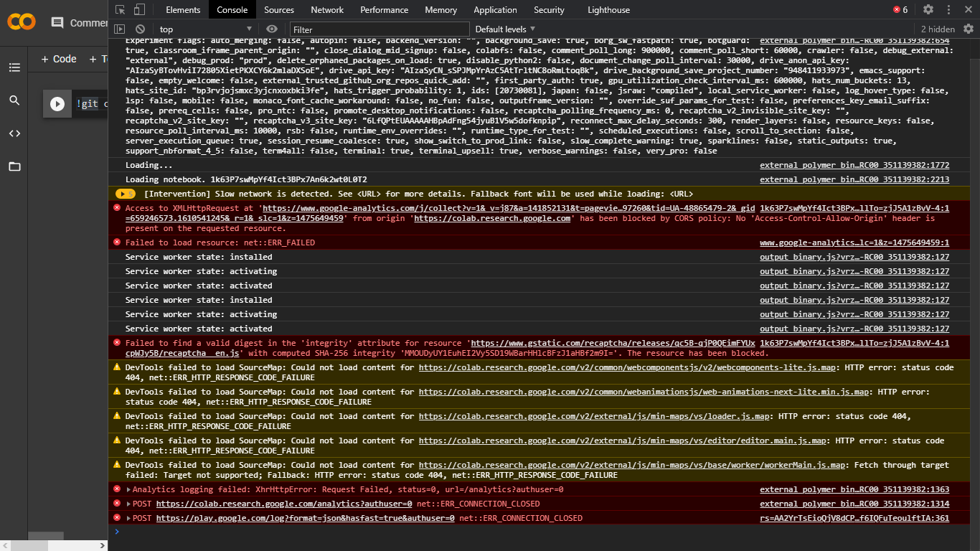This screenshot has height=551, width=980.
Task: Open the Code snippets sidebar icon
Action: click(14, 133)
